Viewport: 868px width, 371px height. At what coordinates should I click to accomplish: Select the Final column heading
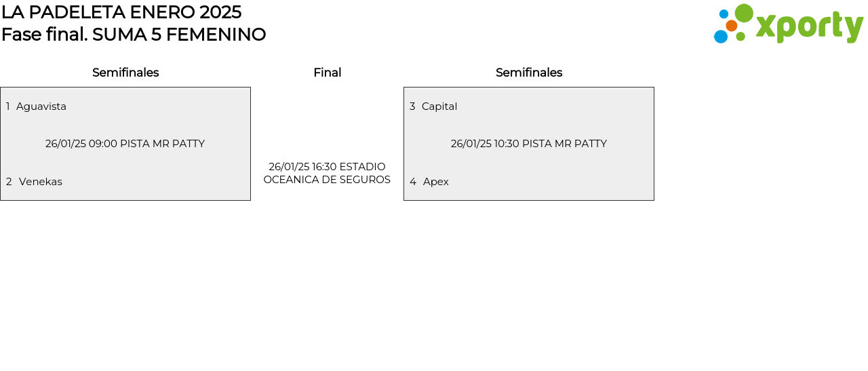point(327,73)
